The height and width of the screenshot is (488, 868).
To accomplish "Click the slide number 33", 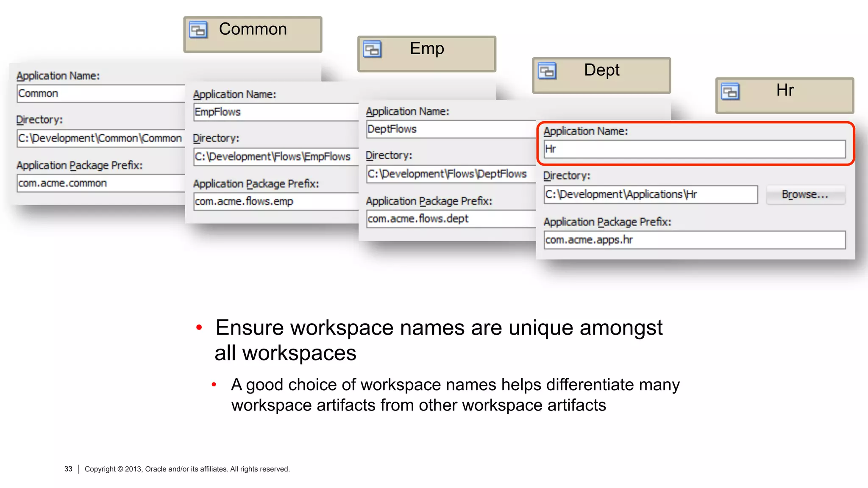I will click(x=68, y=469).
